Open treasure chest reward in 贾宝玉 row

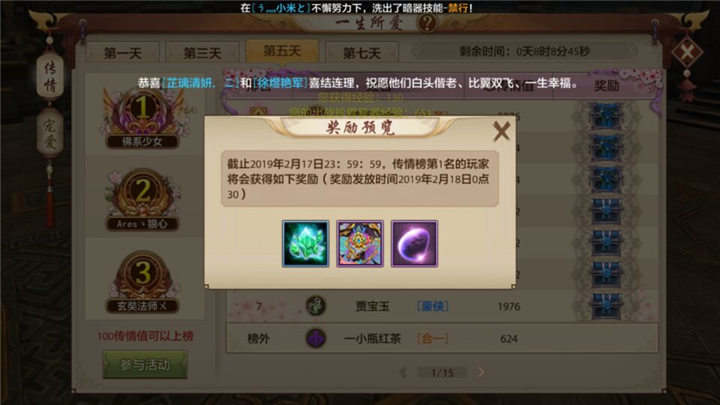606,306
